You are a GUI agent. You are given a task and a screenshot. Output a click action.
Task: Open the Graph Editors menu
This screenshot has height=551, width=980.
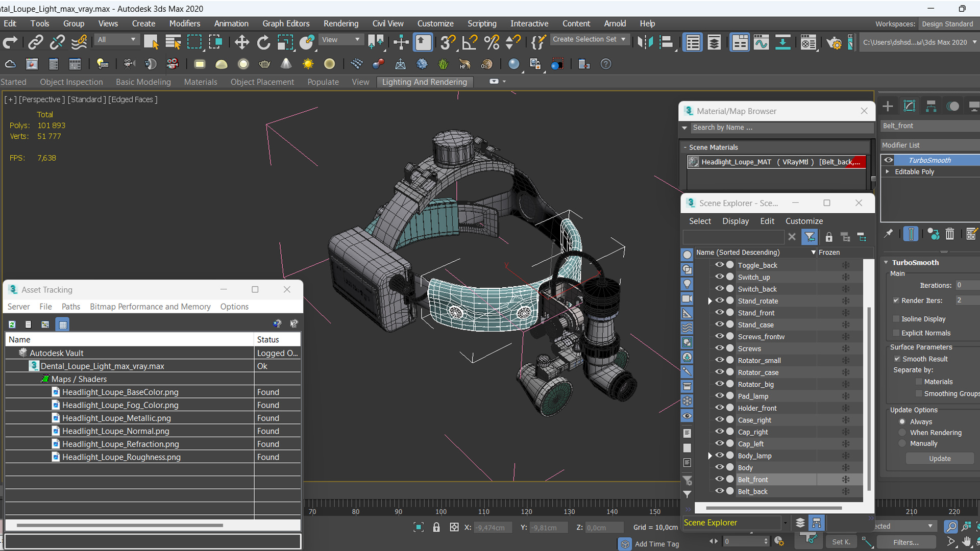coord(286,23)
